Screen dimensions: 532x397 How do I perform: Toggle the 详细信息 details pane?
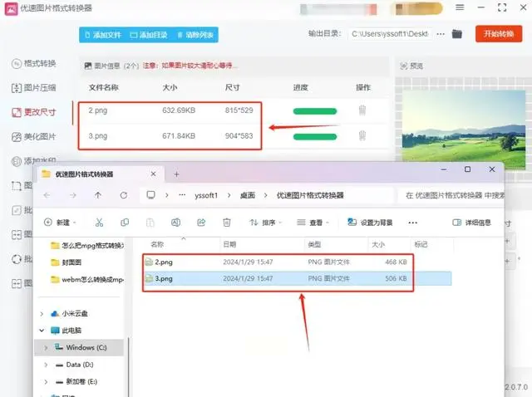coord(471,223)
